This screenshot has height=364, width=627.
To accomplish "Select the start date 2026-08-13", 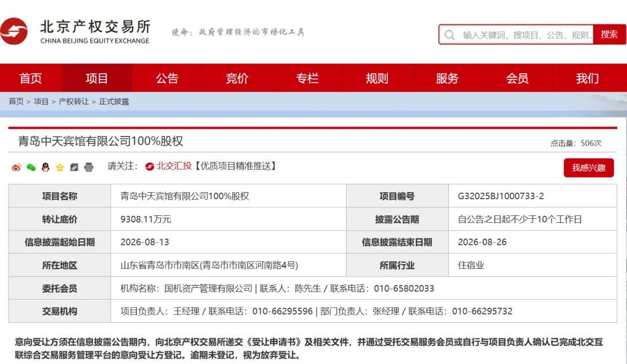I will click(145, 242).
